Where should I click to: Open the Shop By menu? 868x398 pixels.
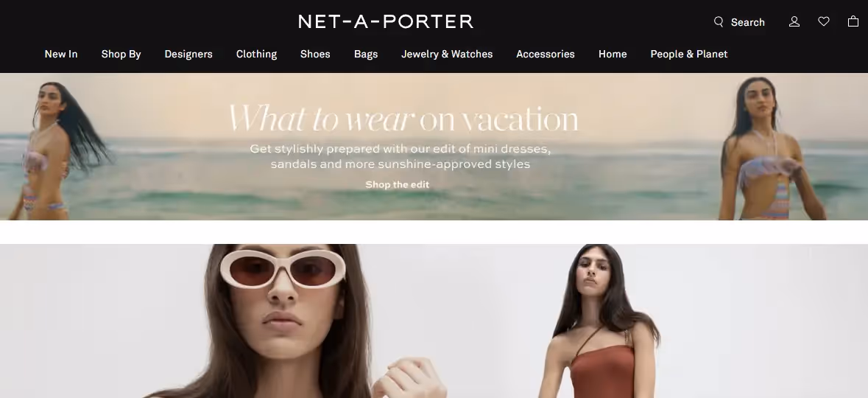pos(121,54)
